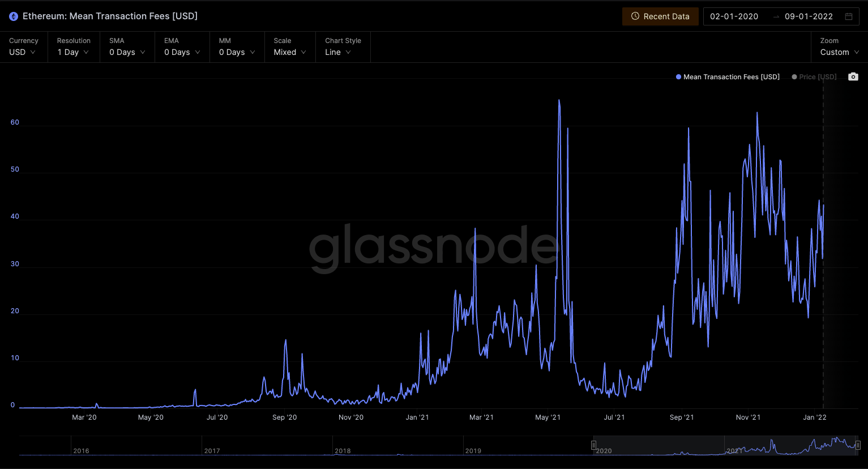Edit the end date 09-01-2022 field
This screenshot has height=469, width=868.
(809, 16)
